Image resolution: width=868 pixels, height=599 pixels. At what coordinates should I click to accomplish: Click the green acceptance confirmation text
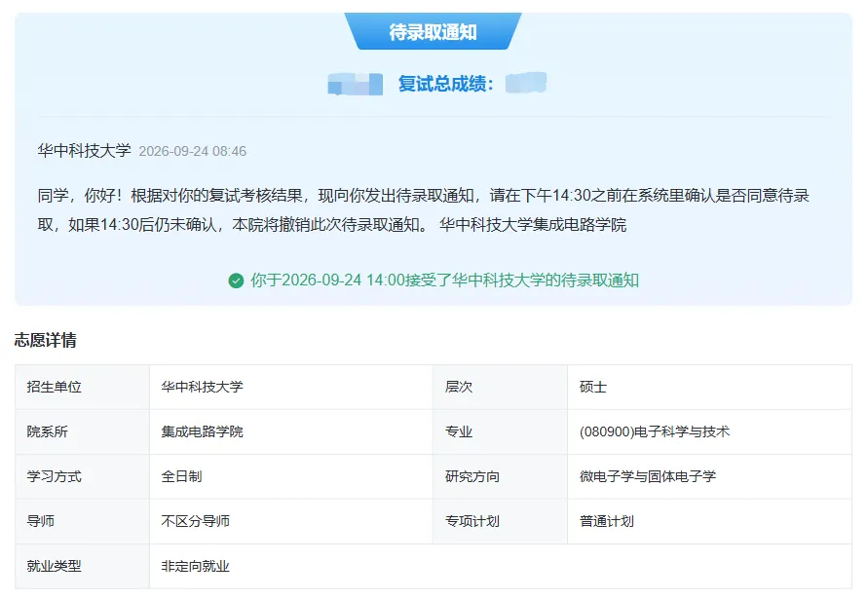coord(444,281)
